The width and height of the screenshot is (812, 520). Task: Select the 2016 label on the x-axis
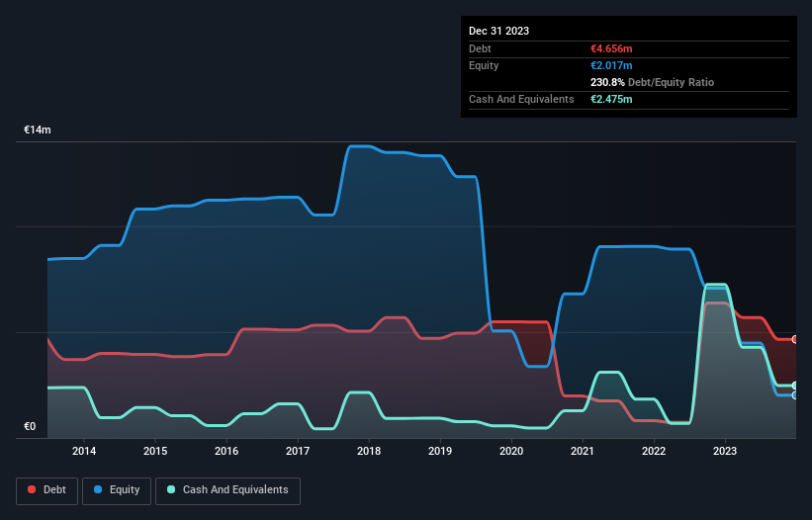coord(226,451)
